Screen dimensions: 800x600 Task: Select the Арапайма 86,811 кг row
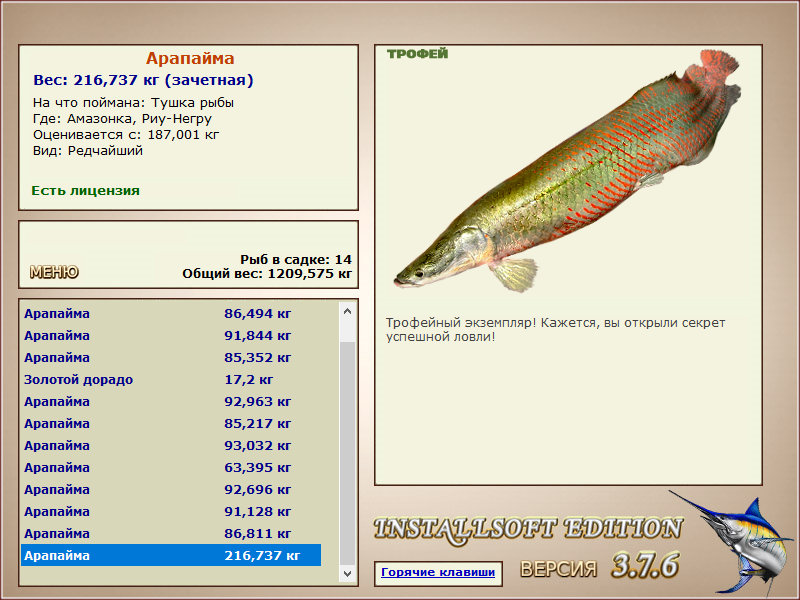coord(171,533)
